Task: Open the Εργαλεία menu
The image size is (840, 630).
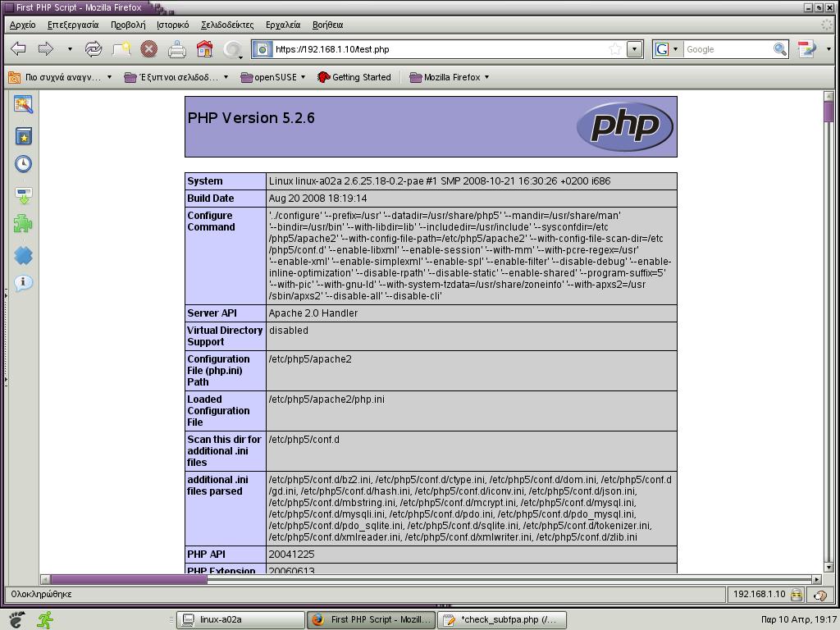Action: pos(283,25)
